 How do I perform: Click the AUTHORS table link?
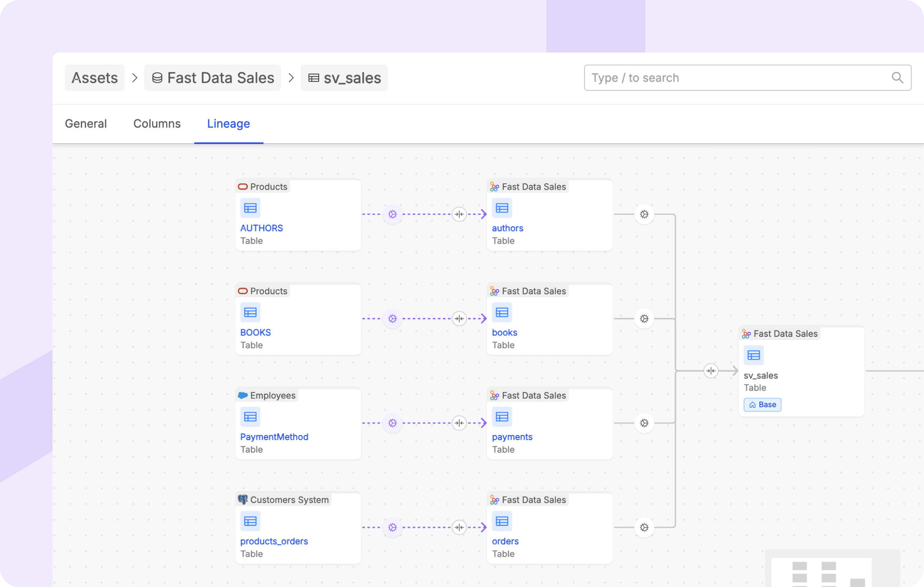pos(261,227)
